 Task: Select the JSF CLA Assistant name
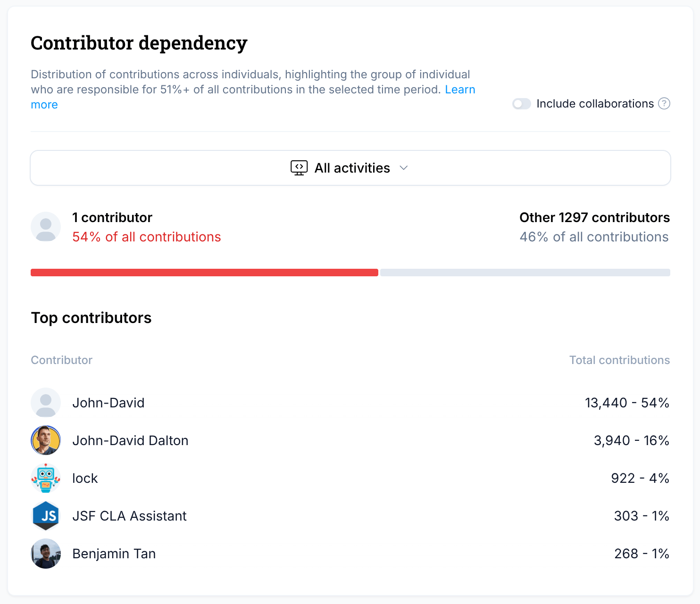point(129,516)
